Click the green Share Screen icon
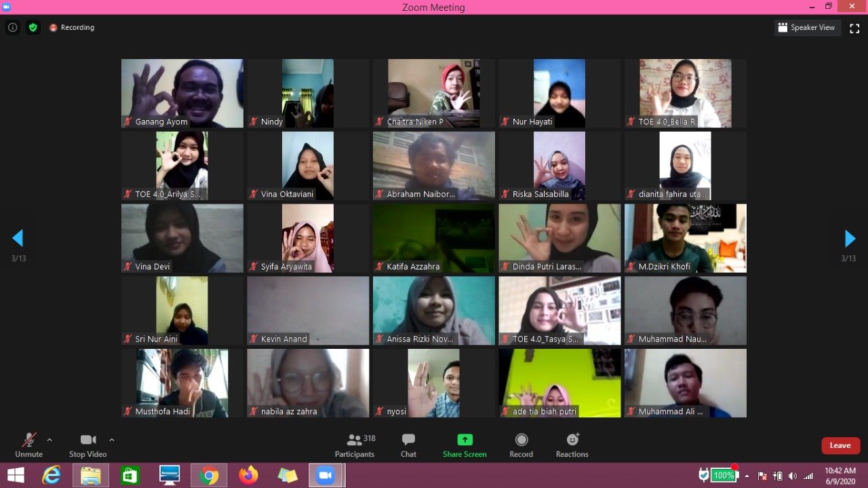 pyautogui.click(x=465, y=440)
